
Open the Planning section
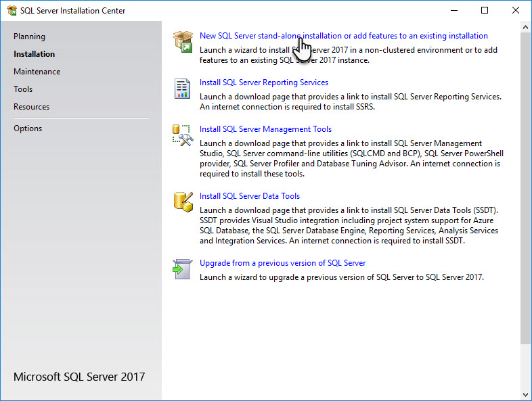[x=29, y=37]
